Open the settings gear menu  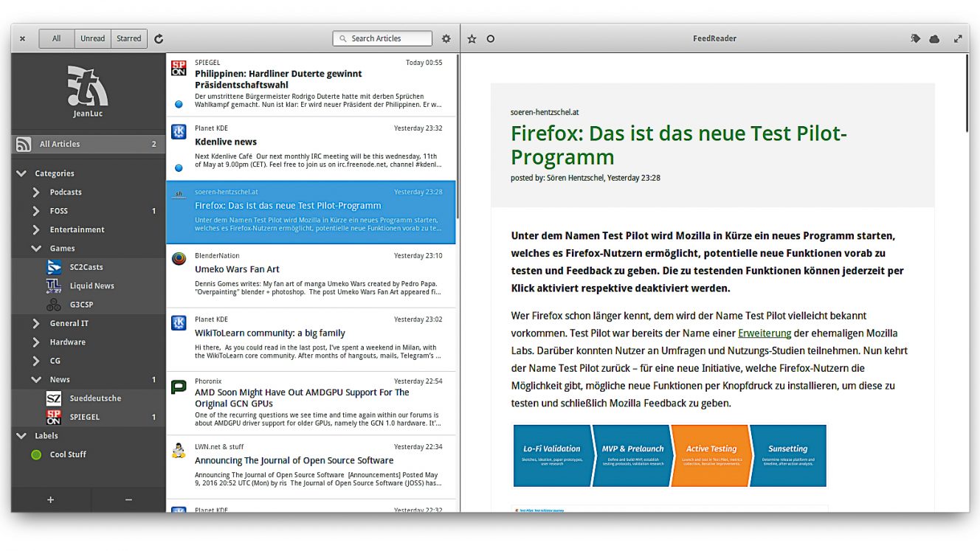click(446, 38)
